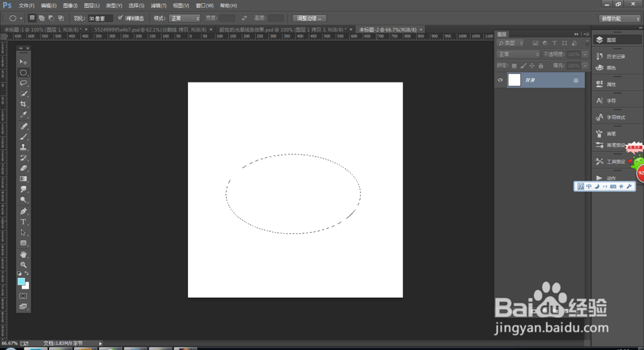Open the 不透明度 opacity dropdown arrow

585,54
